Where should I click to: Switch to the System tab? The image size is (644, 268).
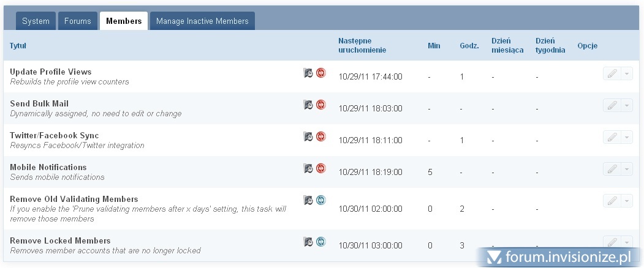(x=36, y=21)
